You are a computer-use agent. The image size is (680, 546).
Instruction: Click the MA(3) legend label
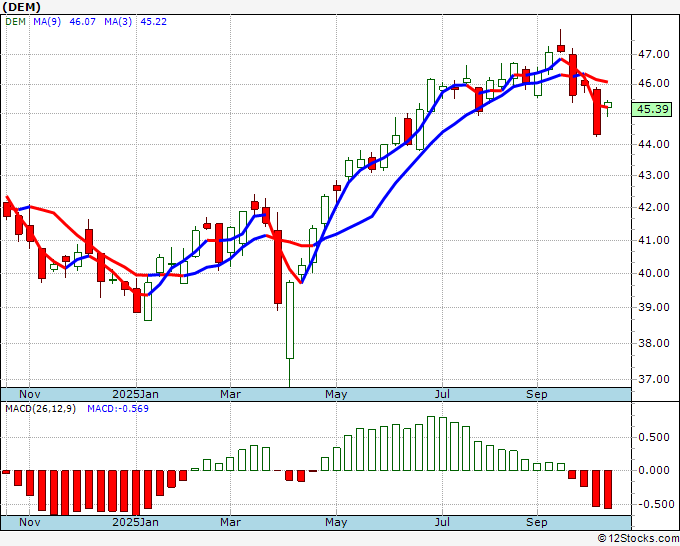[x=118, y=22]
